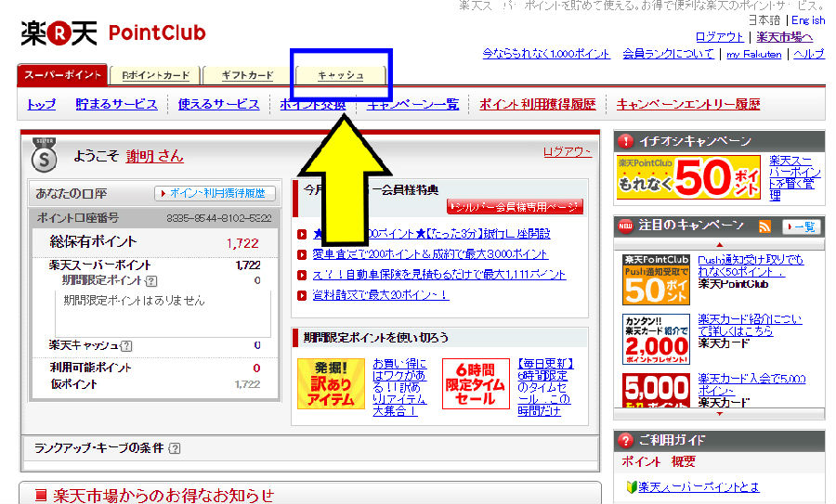The width and height of the screenshot is (836, 504).
Task: Click help icon beside 期間限定ポイント
Action: pyautogui.click(x=151, y=280)
